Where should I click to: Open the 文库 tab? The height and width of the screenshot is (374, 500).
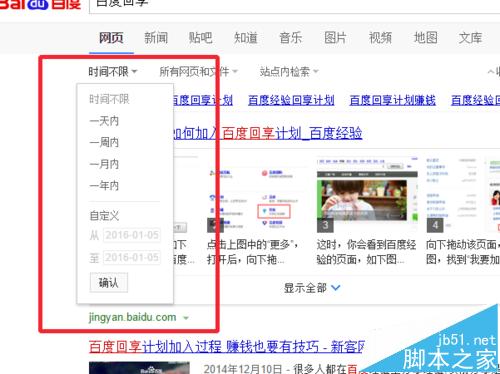(x=470, y=38)
